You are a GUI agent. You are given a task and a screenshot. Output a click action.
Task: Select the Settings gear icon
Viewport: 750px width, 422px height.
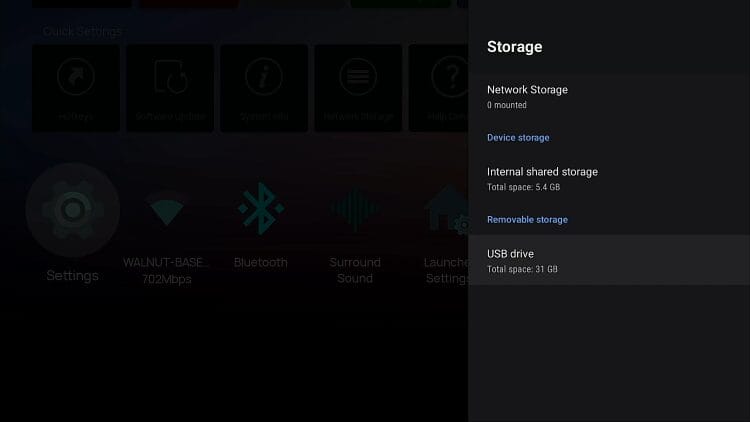pyautogui.click(x=73, y=210)
